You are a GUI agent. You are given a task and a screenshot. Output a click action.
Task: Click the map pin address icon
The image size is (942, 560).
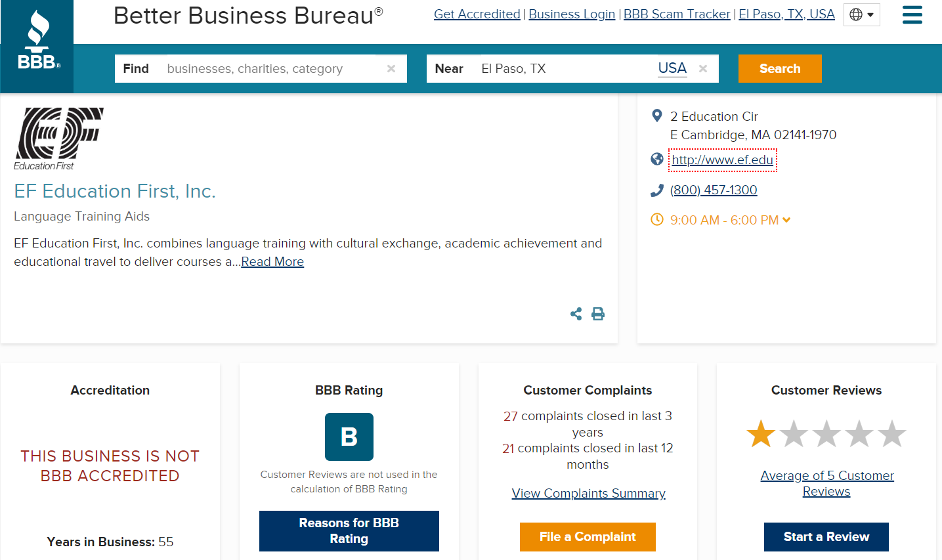tap(656, 116)
